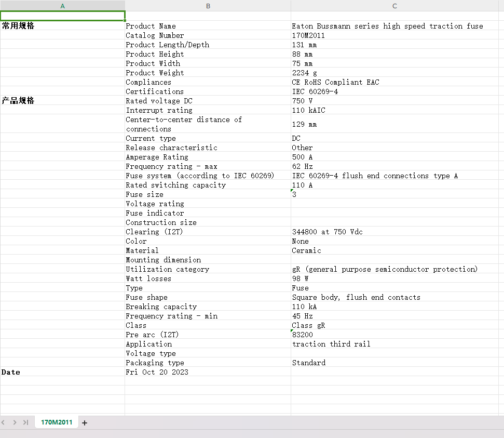Go to the previous sheet using the left arrow
The width and height of the screenshot is (504, 438).
pos(3,422)
